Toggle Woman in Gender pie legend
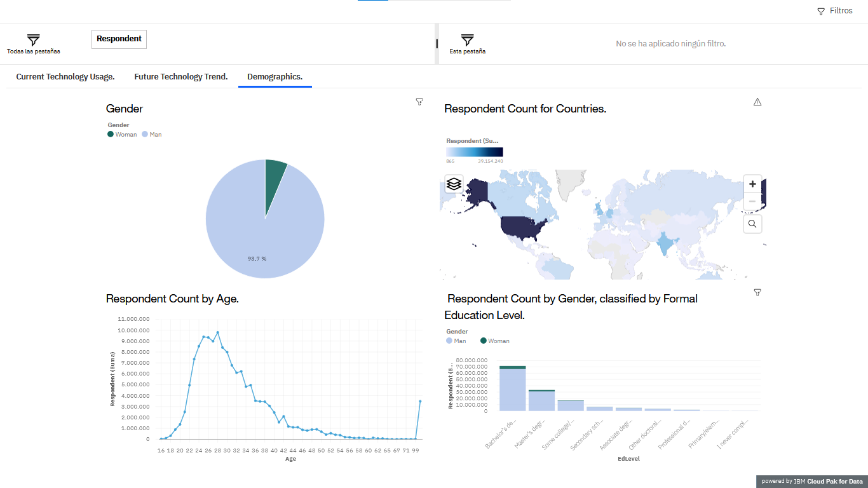 (x=123, y=135)
